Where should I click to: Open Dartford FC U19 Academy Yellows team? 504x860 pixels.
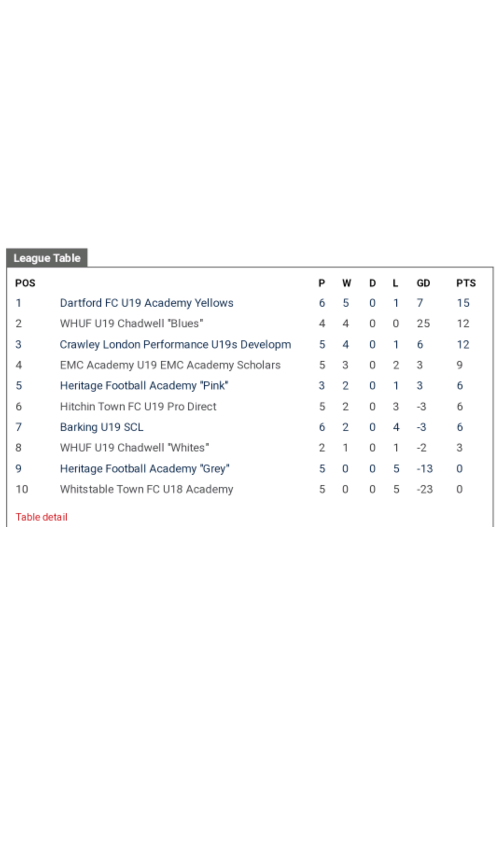click(x=147, y=303)
